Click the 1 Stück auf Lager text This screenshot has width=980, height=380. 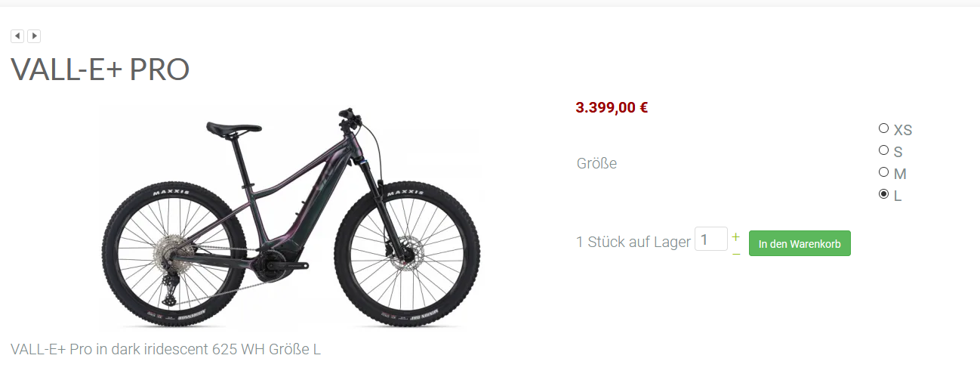(x=633, y=242)
